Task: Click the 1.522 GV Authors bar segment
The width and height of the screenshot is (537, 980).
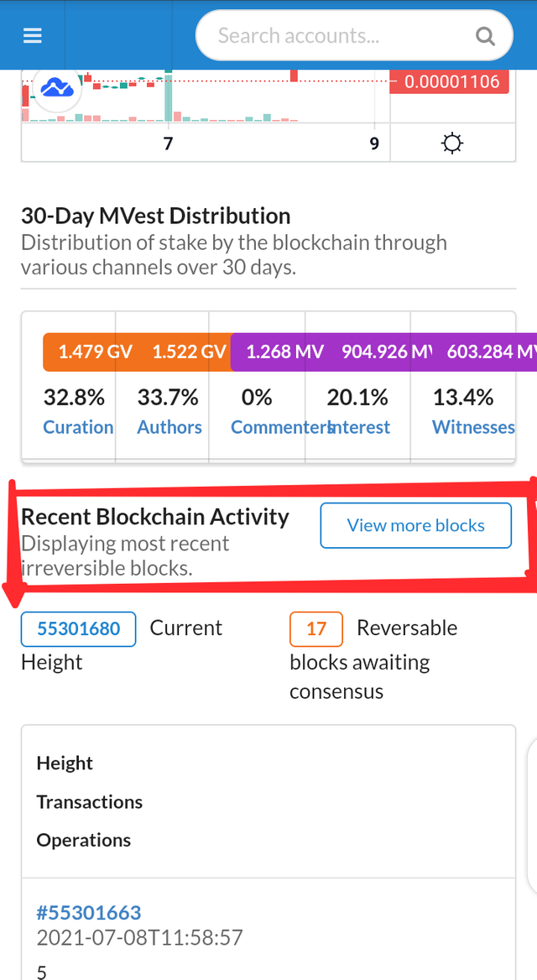Action: click(x=190, y=352)
